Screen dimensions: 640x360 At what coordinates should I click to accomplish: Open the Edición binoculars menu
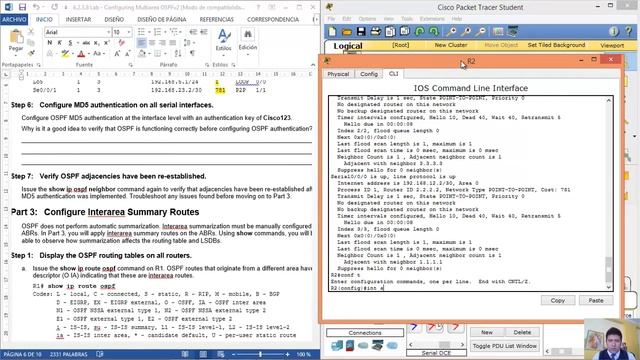(x=248, y=41)
